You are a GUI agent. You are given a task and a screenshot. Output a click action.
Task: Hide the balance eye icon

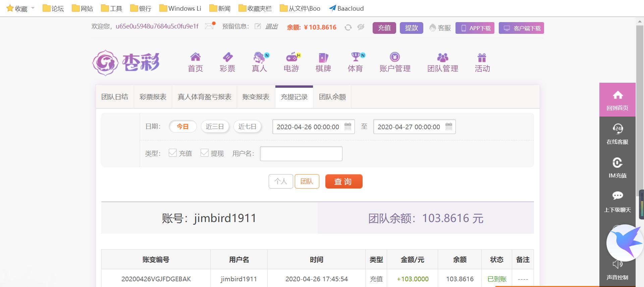click(x=361, y=27)
